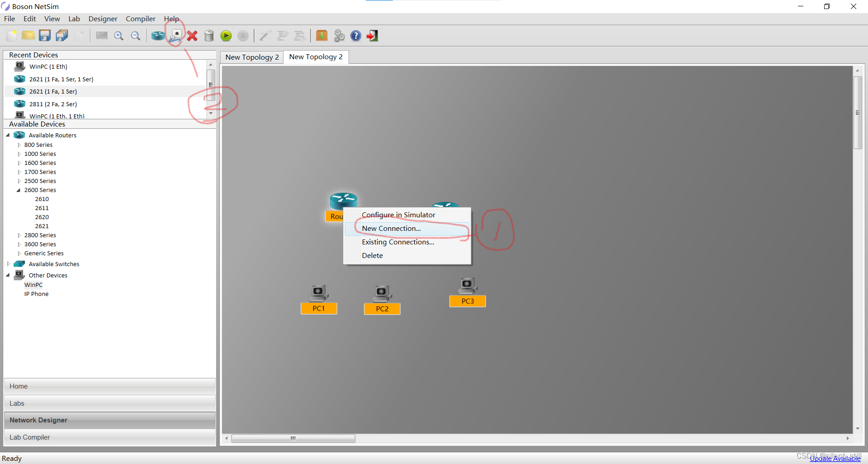868x464 pixels.
Task: Select the PC1 computer icon
Action: pyautogui.click(x=319, y=294)
